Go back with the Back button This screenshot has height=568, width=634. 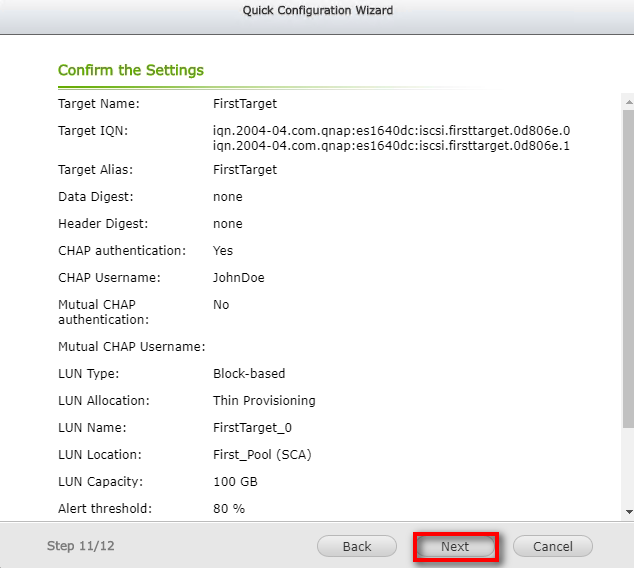(357, 546)
